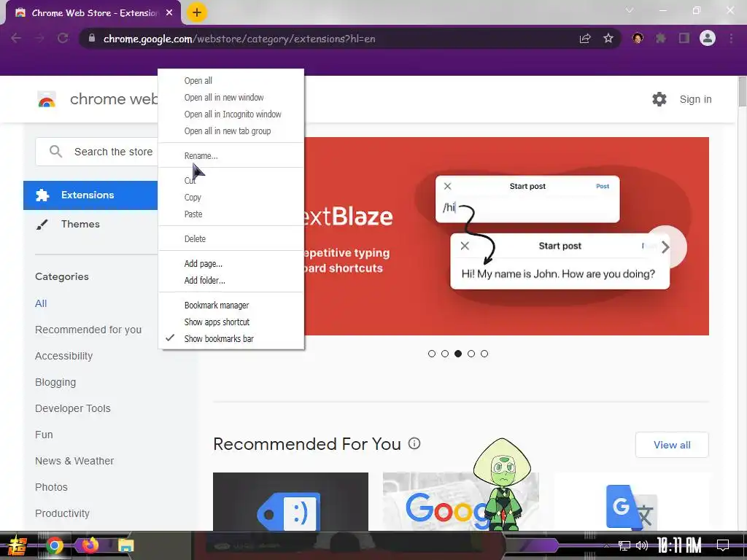Image resolution: width=747 pixels, height=560 pixels.
Task: Select Rename... in the context menu
Action: click(x=231, y=156)
